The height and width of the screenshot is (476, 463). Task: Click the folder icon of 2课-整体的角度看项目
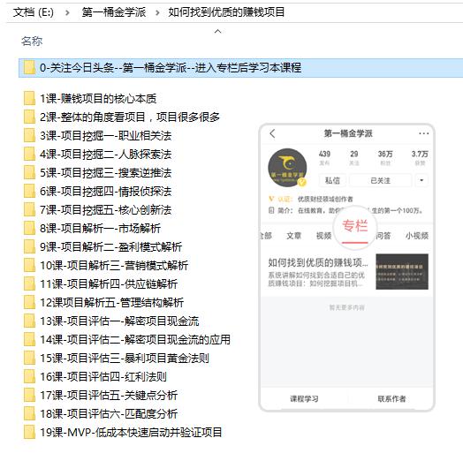tap(29, 117)
